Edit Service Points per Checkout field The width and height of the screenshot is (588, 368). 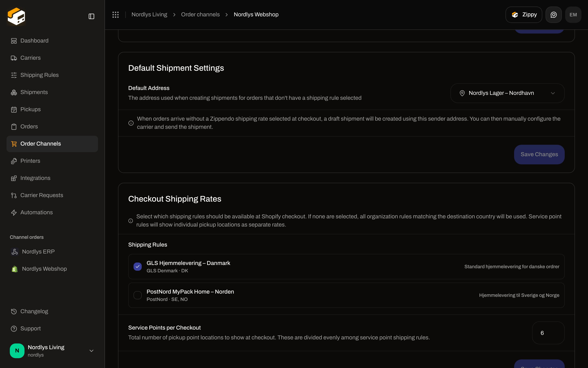[548, 333]
